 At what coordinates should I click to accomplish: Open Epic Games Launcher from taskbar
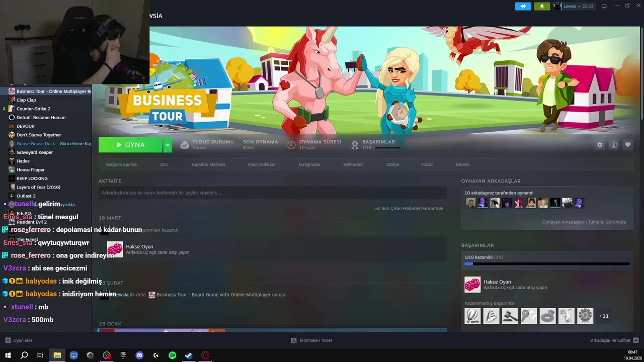click(123, 355)
